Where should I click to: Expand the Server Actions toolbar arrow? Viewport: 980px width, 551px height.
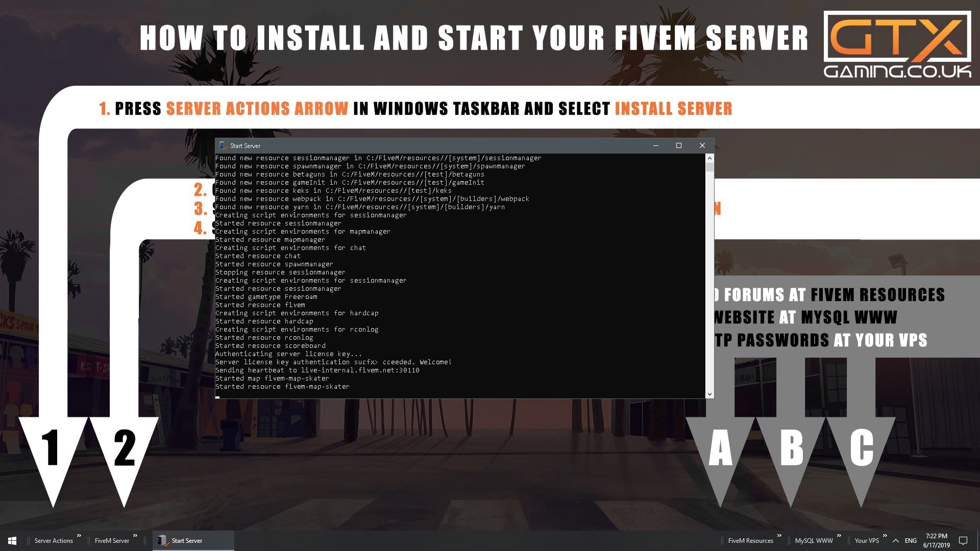79,535
